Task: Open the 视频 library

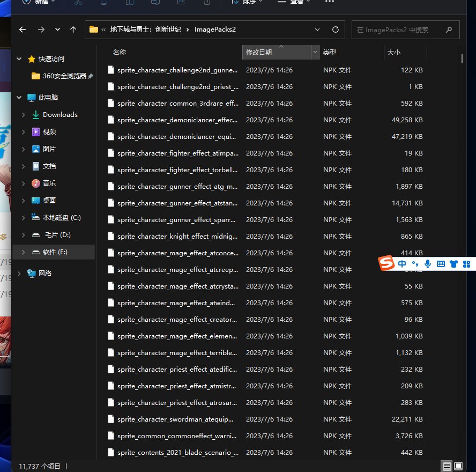Action: (49, 131)
